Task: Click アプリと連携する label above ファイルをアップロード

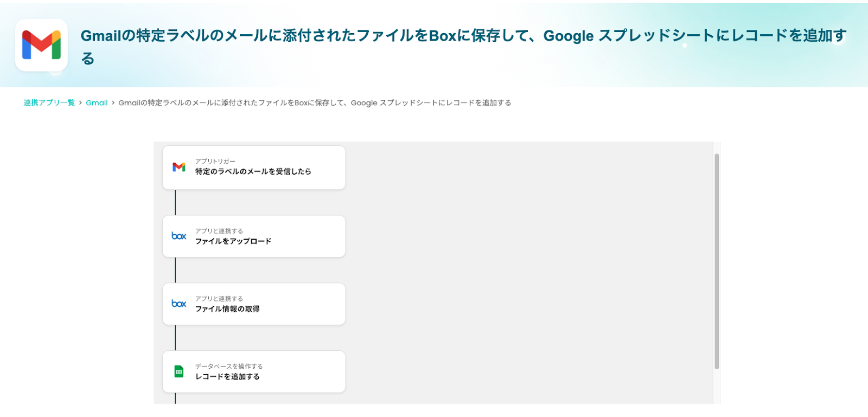Action: point(219,231)
